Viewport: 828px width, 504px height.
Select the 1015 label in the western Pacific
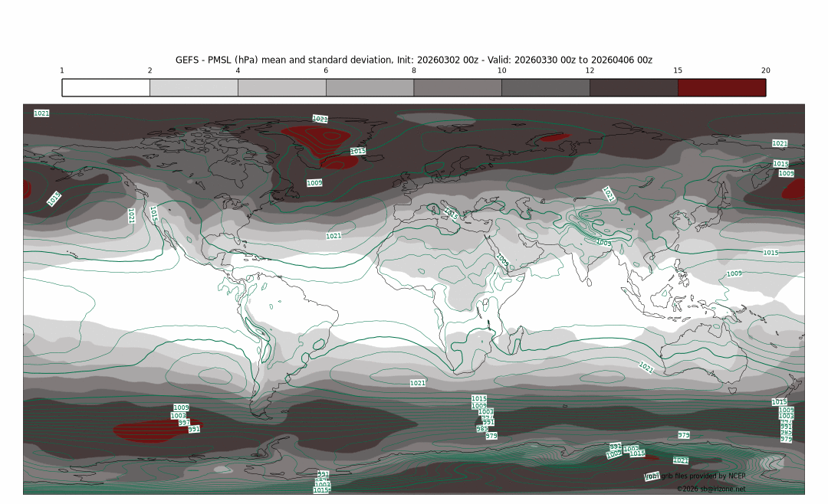pyautogui.click(x=770, y=253)
